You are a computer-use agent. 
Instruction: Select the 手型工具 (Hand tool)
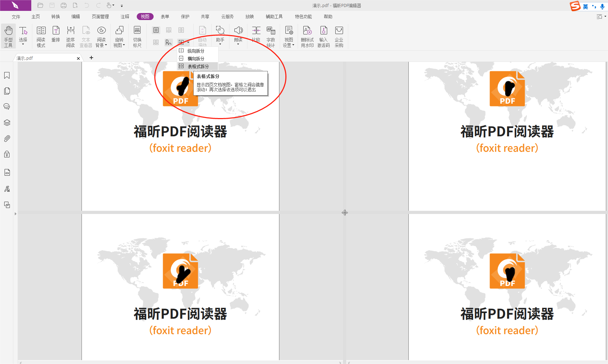click(8, 35)
